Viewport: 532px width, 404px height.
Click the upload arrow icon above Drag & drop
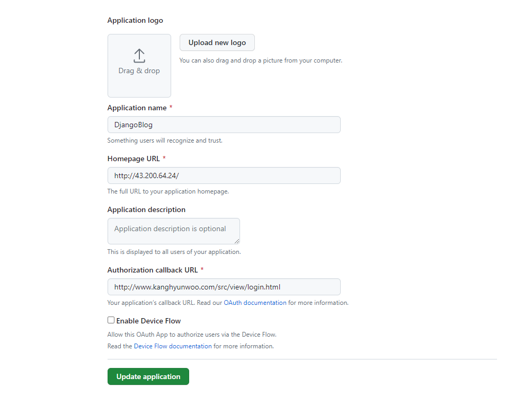click(139, 56)
